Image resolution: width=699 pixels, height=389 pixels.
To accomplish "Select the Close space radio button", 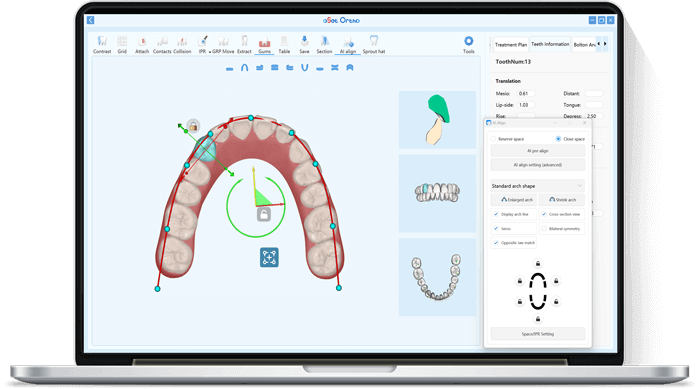I will [x=558, y=139].
